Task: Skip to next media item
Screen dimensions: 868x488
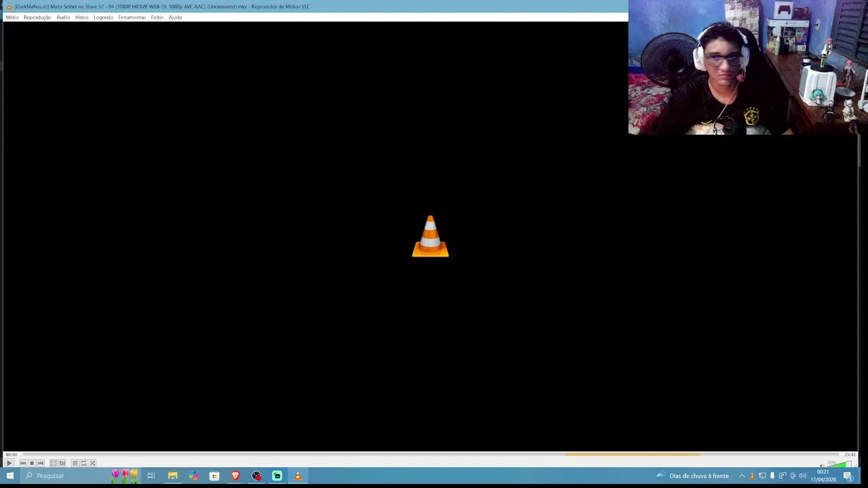Action: (41, 463)
